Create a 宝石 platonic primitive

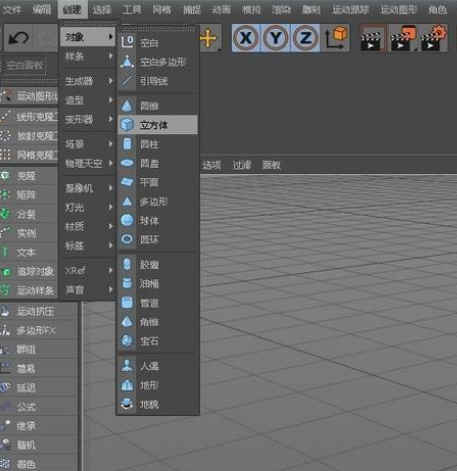tap(158, 341)
